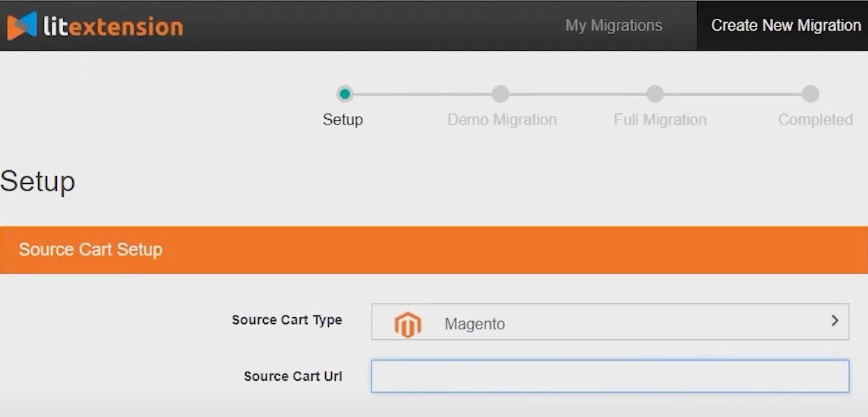Click the Source Cart Url input field
This screenshot has height=417, width=868.
point(610,375)
